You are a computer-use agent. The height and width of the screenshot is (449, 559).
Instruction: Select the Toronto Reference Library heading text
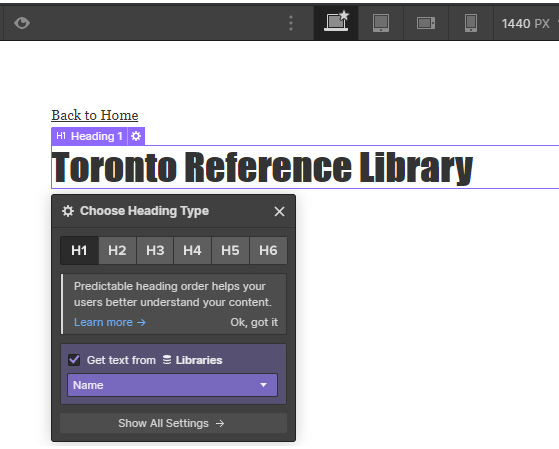pyautogui.click(x=262, y=168)
